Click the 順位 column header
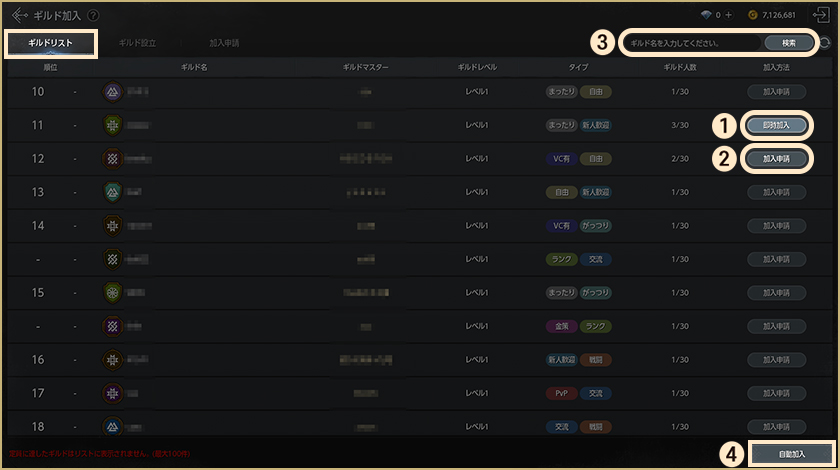Image resolution: width=840 pixels, height=470 pixels. (x=50, y=66)
